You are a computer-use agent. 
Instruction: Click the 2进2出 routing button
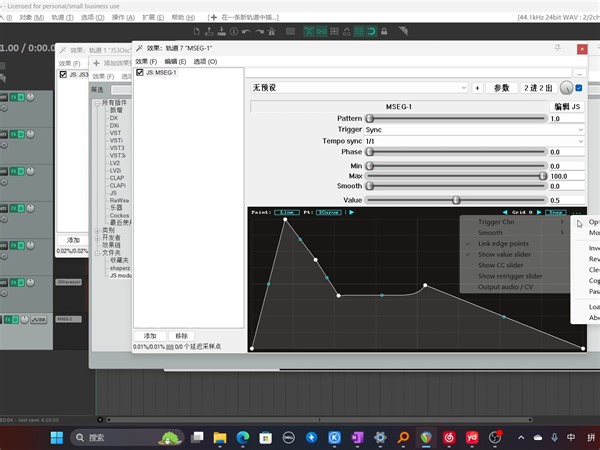tap(538, 88)
